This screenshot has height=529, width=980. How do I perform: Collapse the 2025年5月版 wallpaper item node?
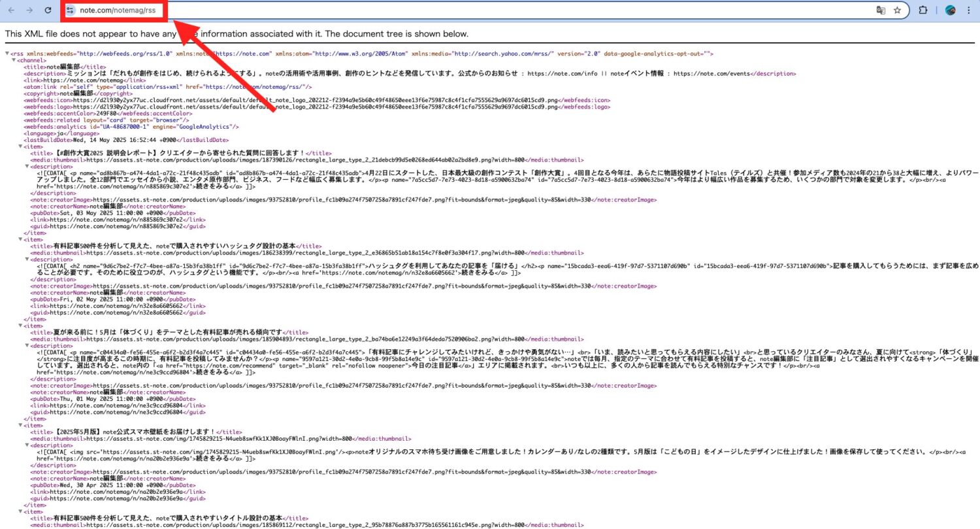coord(20,425)
